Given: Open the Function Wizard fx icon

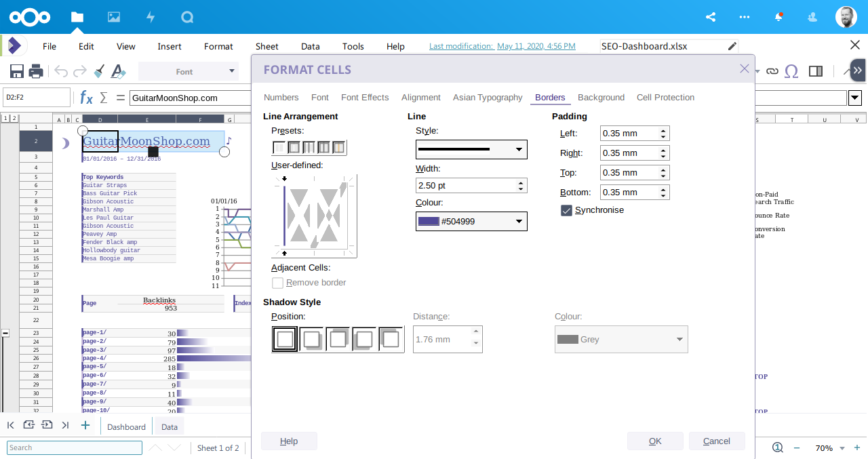Looking at the screenshot, I should coord(86,98).
